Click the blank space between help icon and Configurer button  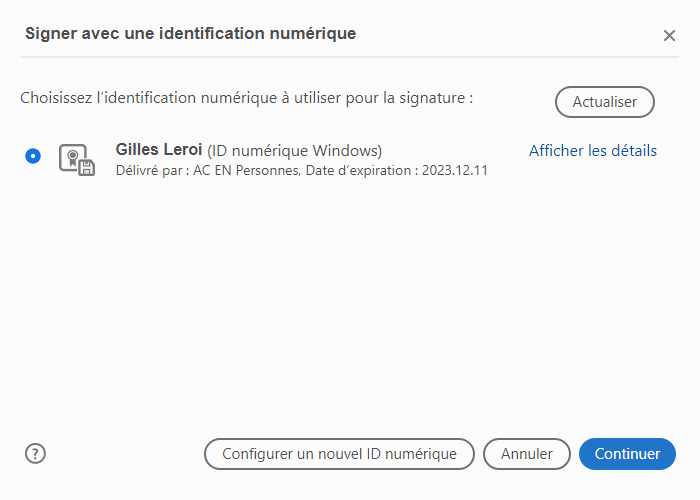click(125, 454)
